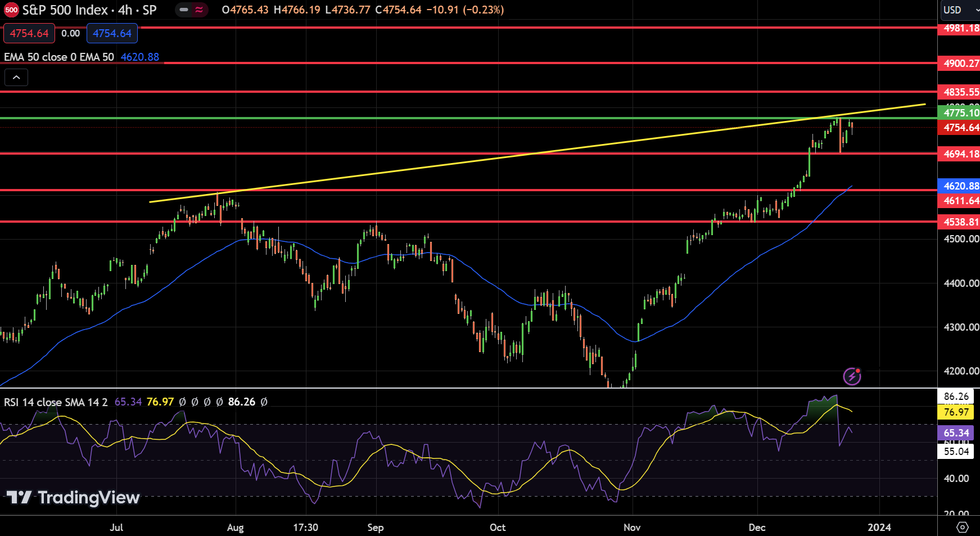Viewport: 980px width, 536px height.
Task: Click the 4611.64 red price label
Action: pos(959,200)
